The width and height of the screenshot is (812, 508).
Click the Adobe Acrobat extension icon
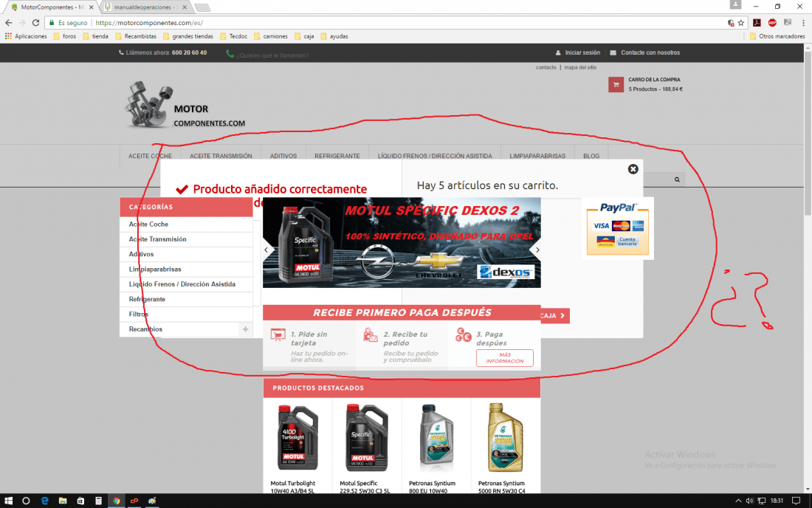click(x=757, y=23)
